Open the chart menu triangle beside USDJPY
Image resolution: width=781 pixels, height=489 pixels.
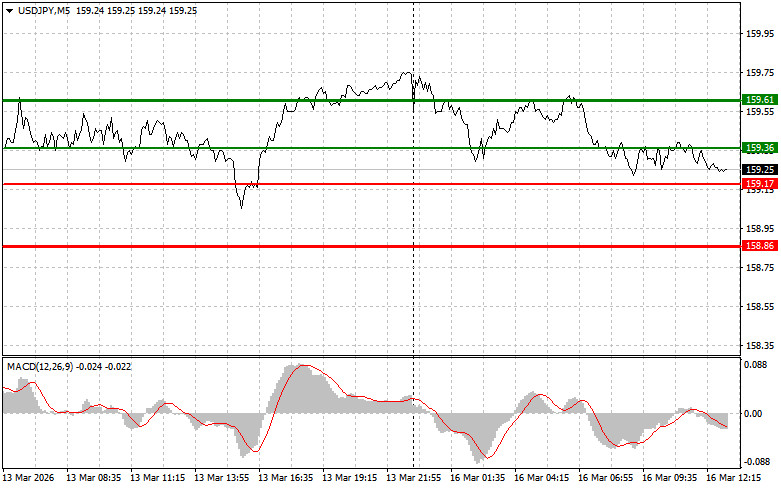[9, 10]
